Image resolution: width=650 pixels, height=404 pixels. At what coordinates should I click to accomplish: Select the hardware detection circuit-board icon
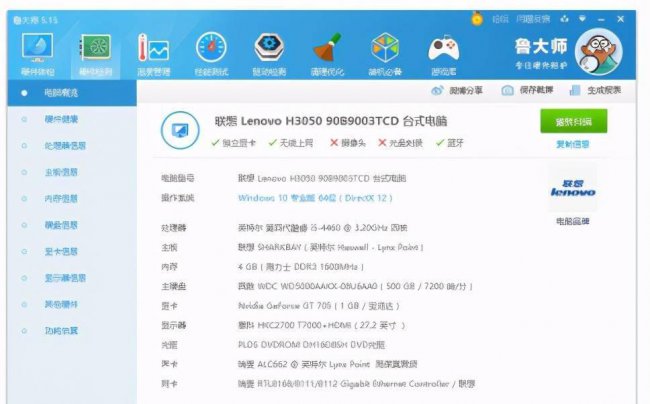pos(95,47)
